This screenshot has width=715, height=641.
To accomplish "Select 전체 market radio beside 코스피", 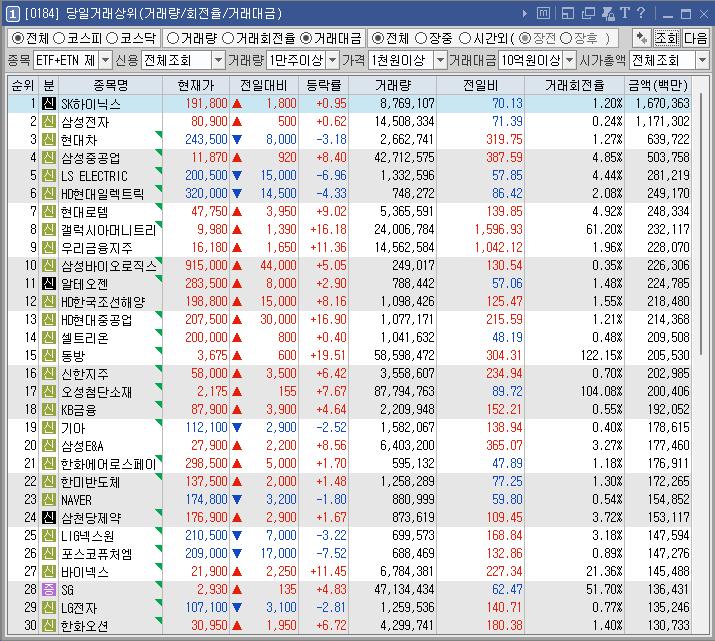I will 17,38.
